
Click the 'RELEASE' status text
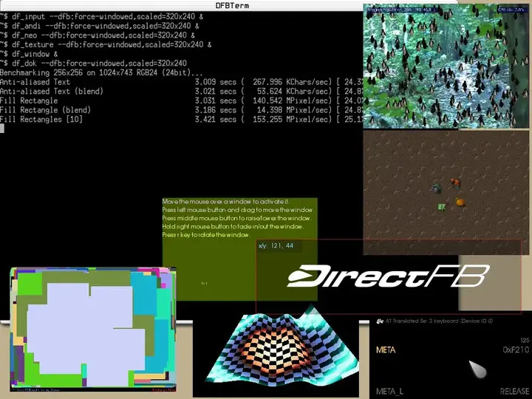[514, 392]
